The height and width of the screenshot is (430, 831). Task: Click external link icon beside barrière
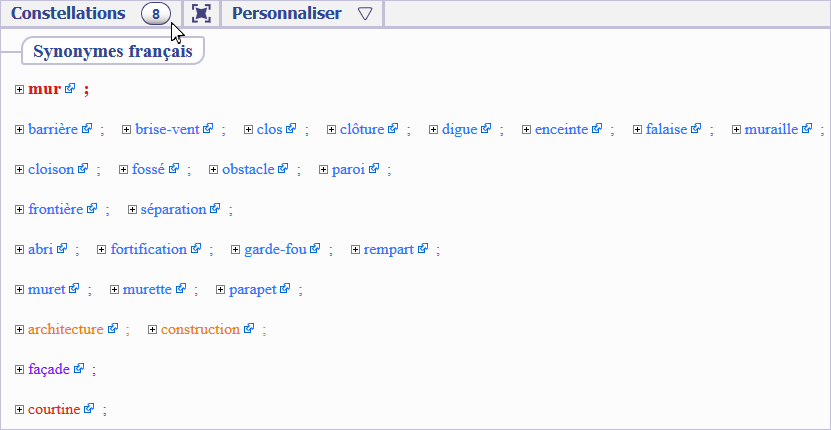[x=87, y=128]
